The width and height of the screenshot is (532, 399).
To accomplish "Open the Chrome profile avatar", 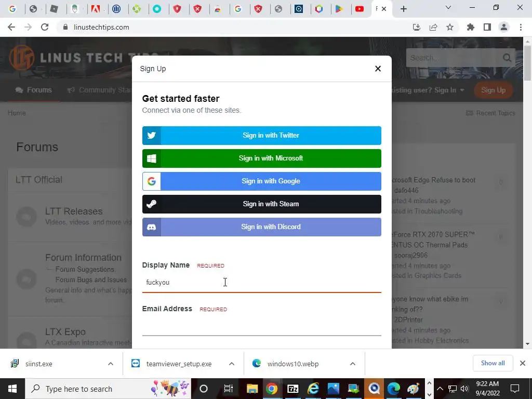I will tap(504, 27).
